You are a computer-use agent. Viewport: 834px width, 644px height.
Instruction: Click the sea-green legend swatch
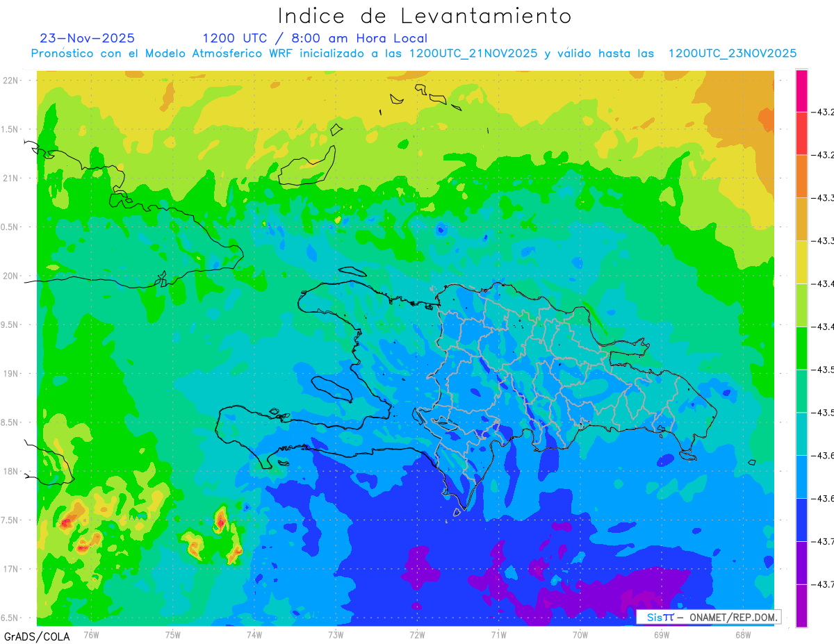point(801,391)
